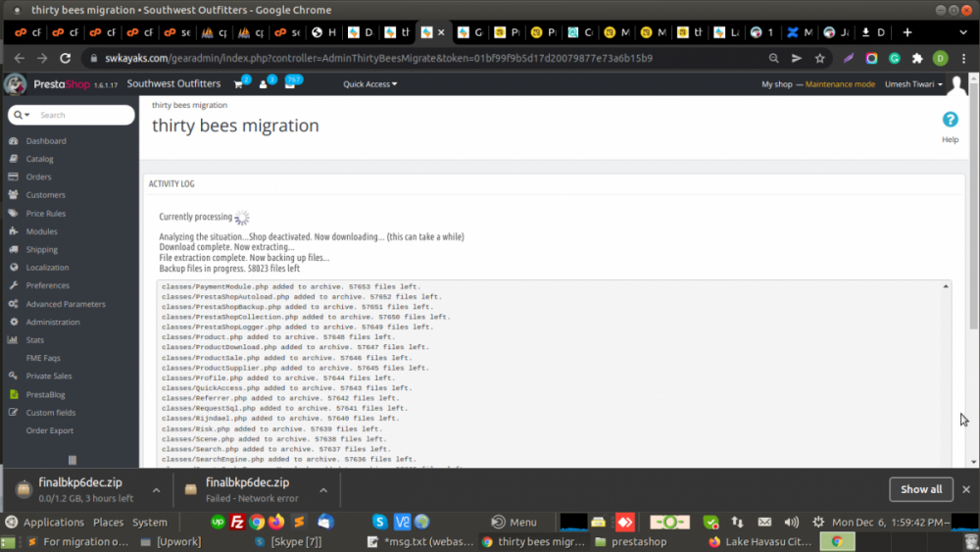Go to Advanced Parameters in sidebar
The height and width of the screenshot is (552, 980).
66,304
